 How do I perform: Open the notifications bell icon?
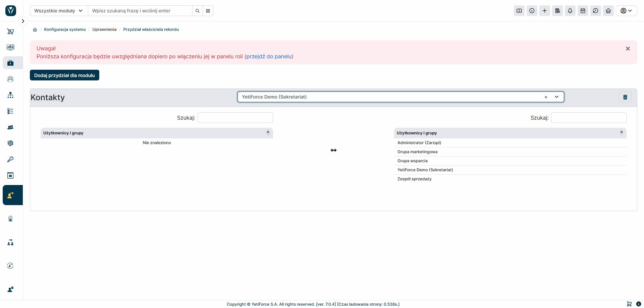pyautogui.click(x=570, y=11)
